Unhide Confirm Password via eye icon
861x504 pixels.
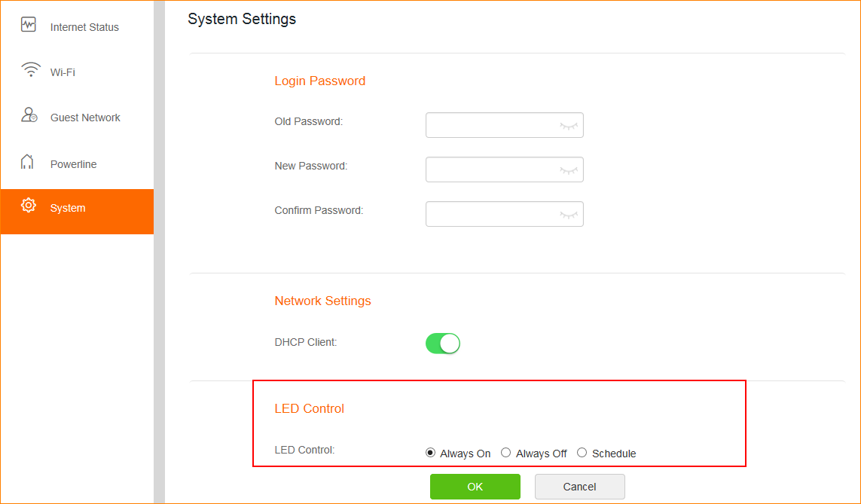click(x=569, y=215)
